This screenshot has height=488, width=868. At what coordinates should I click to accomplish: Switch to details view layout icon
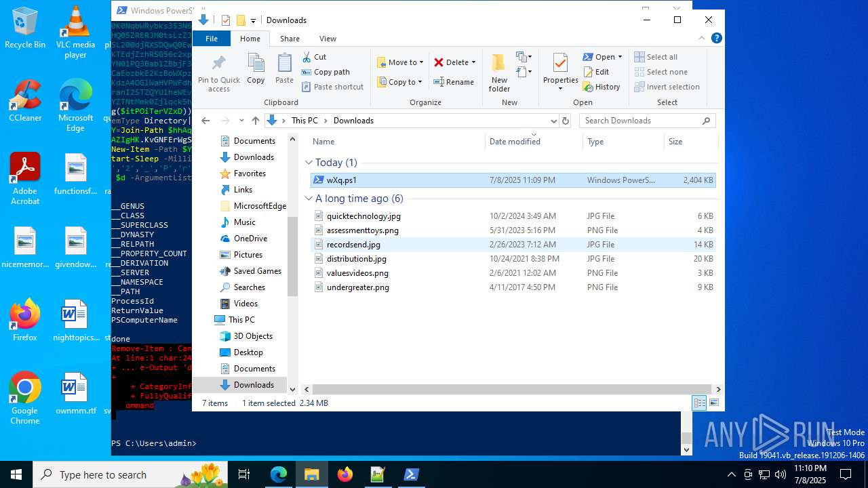(699, 403)
